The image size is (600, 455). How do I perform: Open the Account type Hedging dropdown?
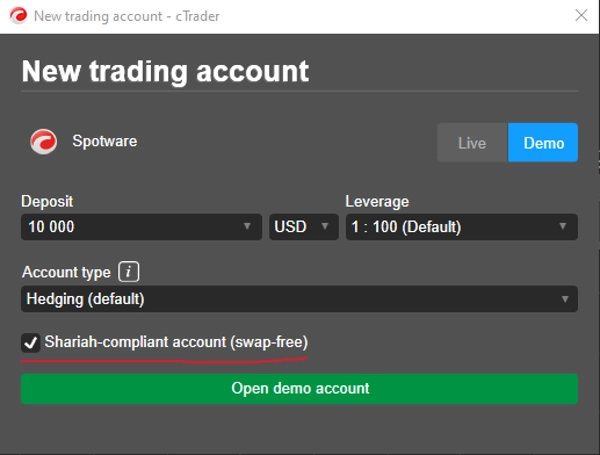(x=299, y=299)
